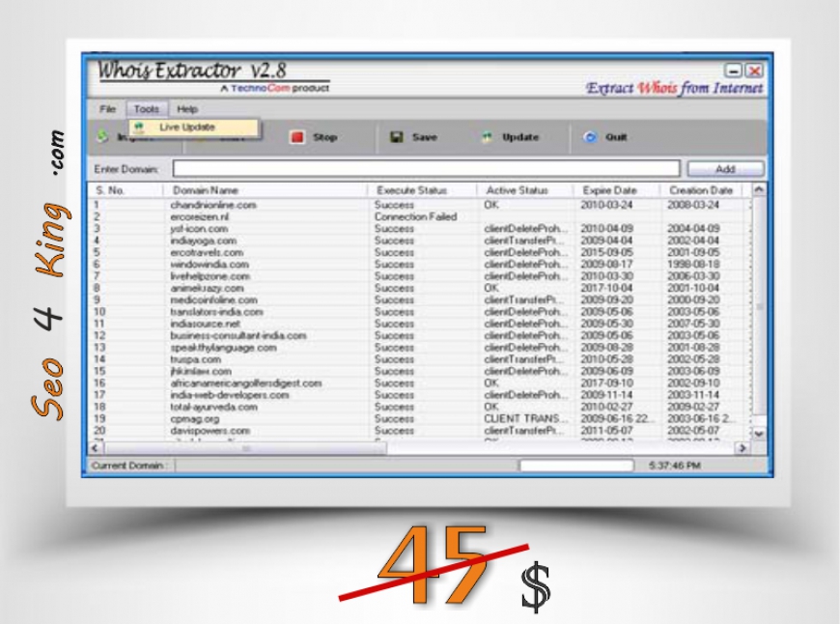Viewport: 840px width, 624px height.
Task: Sort by S. No. column header
Action: pyautogui.click(x=110, y=190)
